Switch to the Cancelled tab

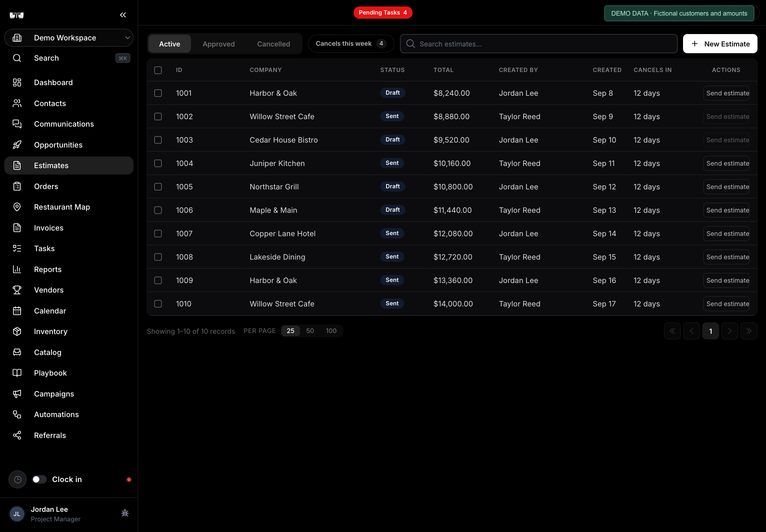pos(273,44)
